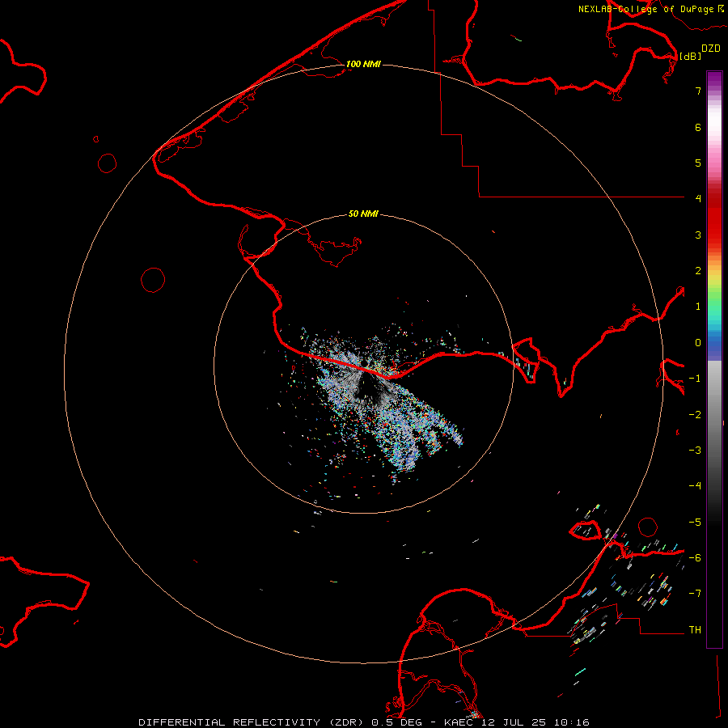Viewport: 728px width, 728px height.
Task: Select the 100 NMI range ring label
Action: [363, 64]
